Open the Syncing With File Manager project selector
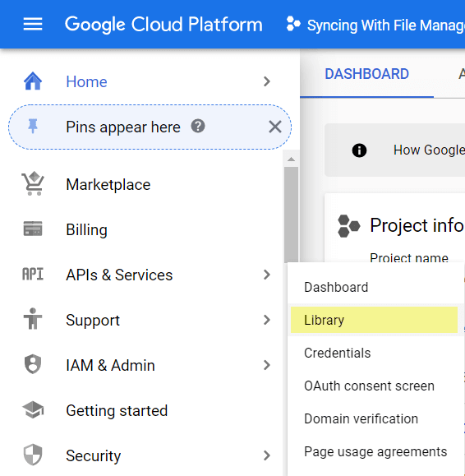 tap(375, 25)
